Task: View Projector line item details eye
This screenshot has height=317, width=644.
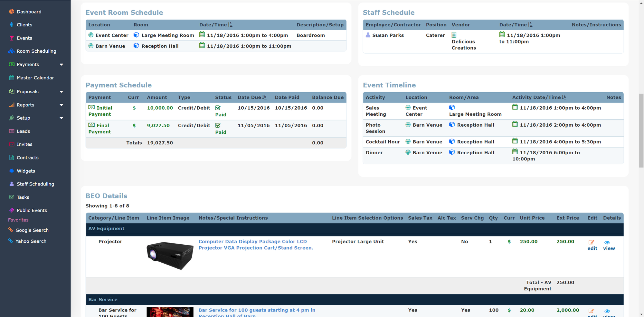Action: (607, 242)
